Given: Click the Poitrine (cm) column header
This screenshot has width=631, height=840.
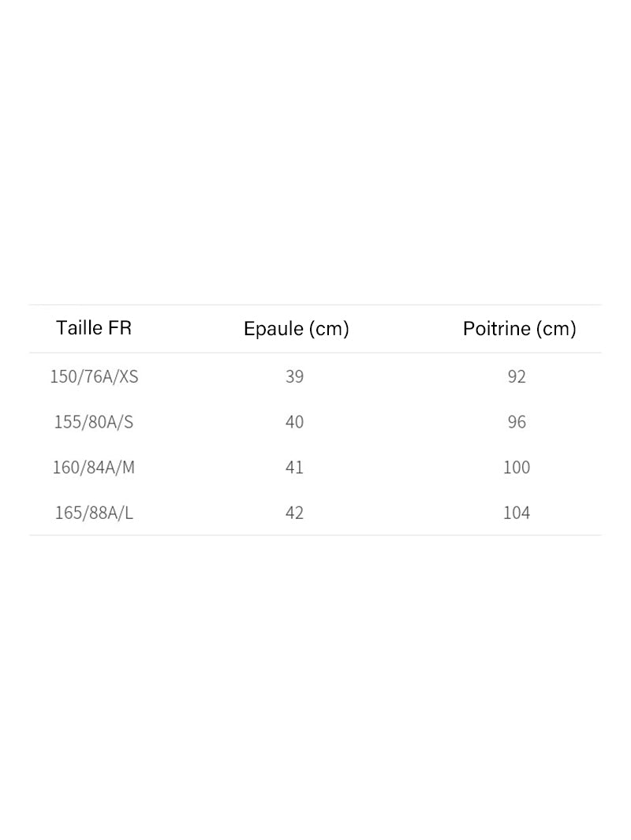Looking at the screenshot, I should (519, 328).
